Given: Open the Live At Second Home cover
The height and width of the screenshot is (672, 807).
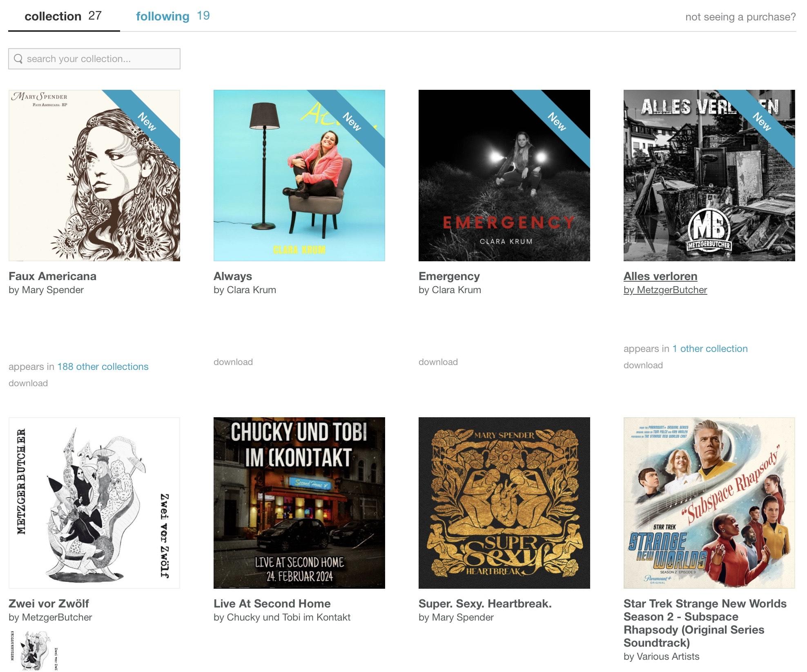Looking at the screenshot, I should [x=299, y=503].
